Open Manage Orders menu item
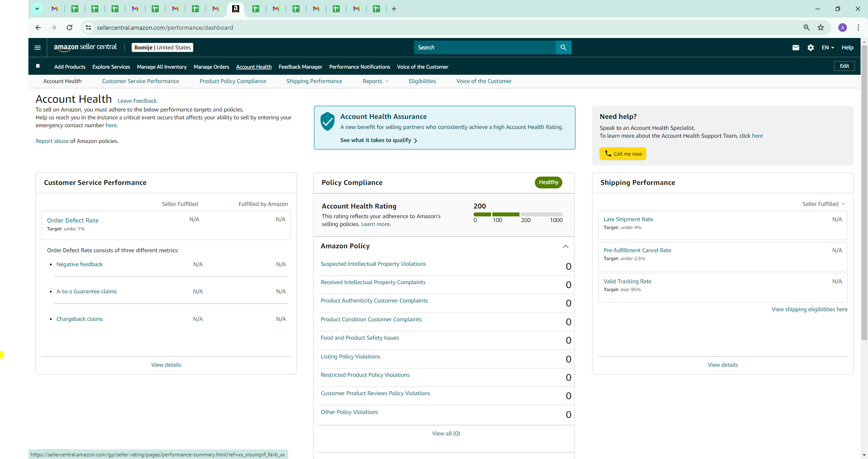 pyautogui.click(x=211, y=67)
